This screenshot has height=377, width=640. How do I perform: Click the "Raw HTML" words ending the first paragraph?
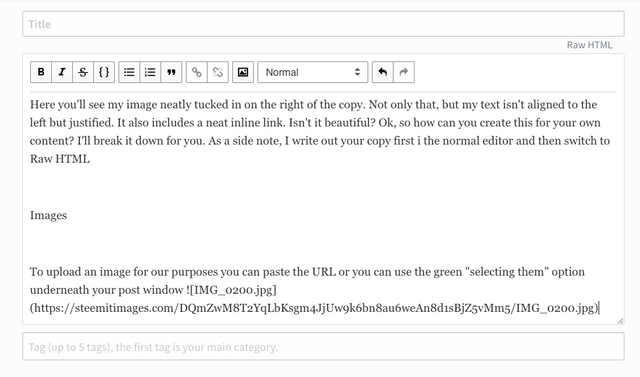pyautogui.click(x=60, y=159)
